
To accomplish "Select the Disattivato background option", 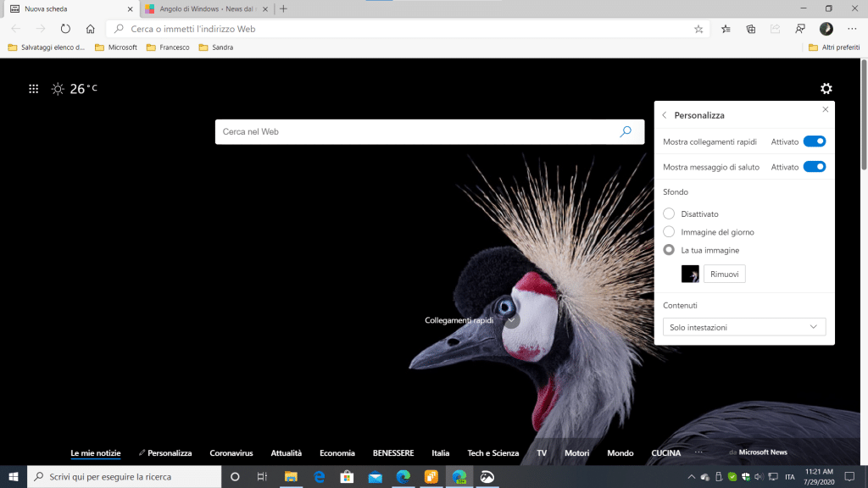I will coord(670,214).
